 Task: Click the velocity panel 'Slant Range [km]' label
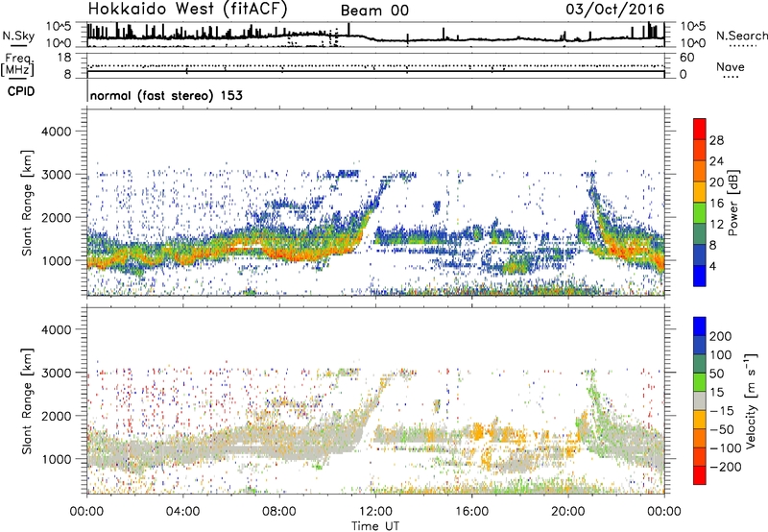(x=28, y=400)
